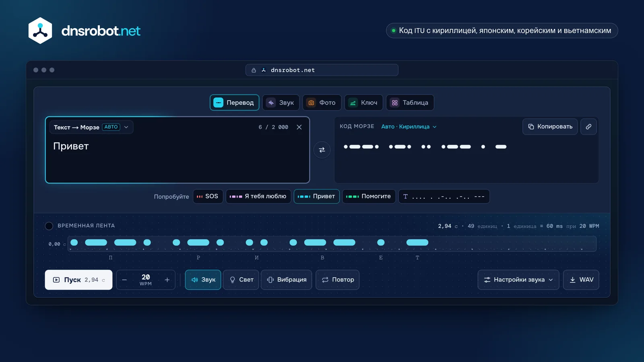Click the text input containing Привет
644x362 pixels.
click(178, 150)
